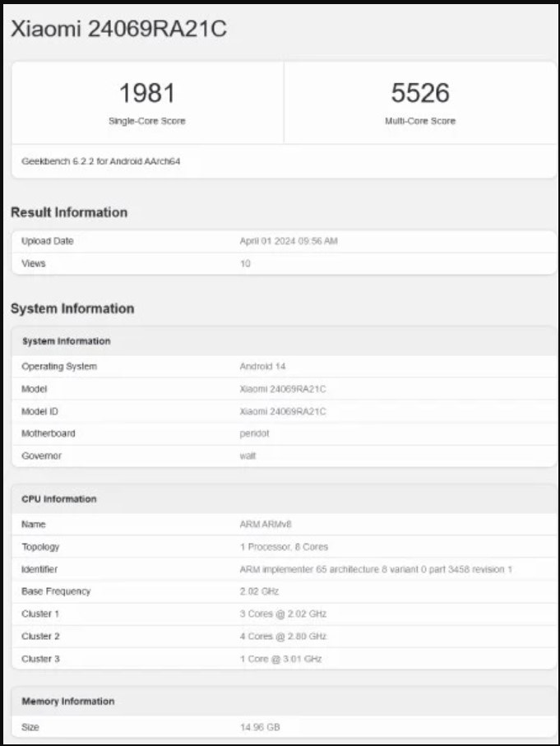Click the Cluster 1 label
560x746 pixels.
click(x=40, y=614)
